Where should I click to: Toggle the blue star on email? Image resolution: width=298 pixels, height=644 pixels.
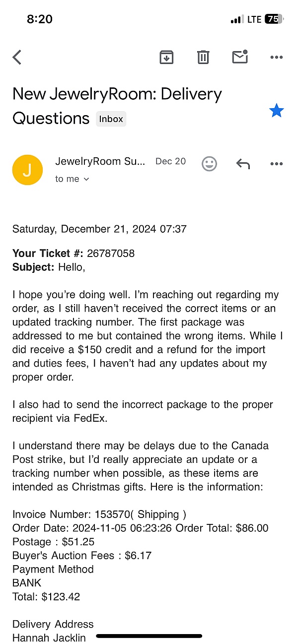pos(276,111)
